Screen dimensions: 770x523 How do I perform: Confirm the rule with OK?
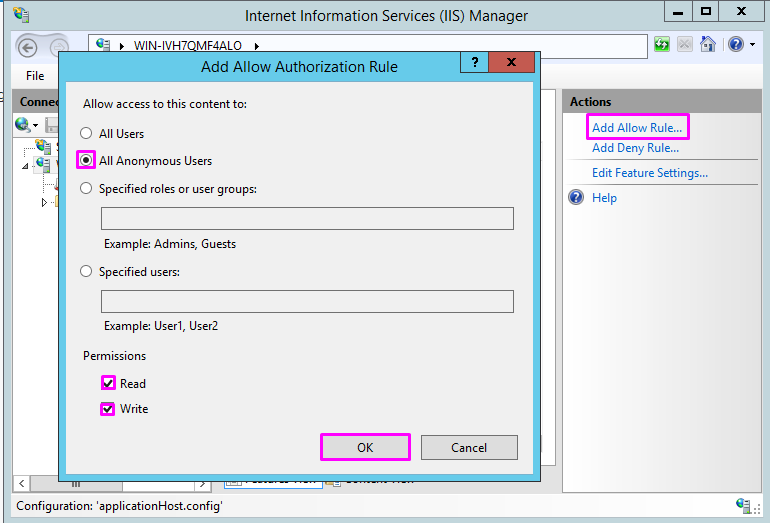(365, 447)
